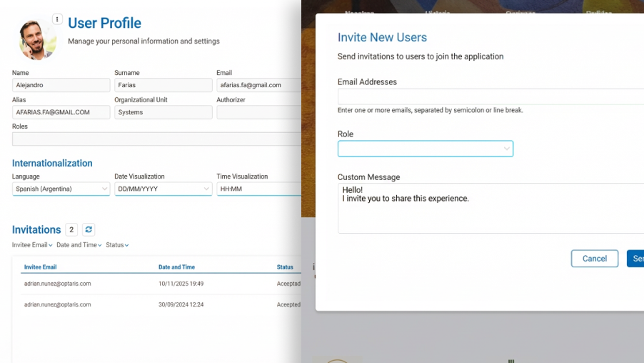Open the Role dropdown in invite dialog

[425, 149]
